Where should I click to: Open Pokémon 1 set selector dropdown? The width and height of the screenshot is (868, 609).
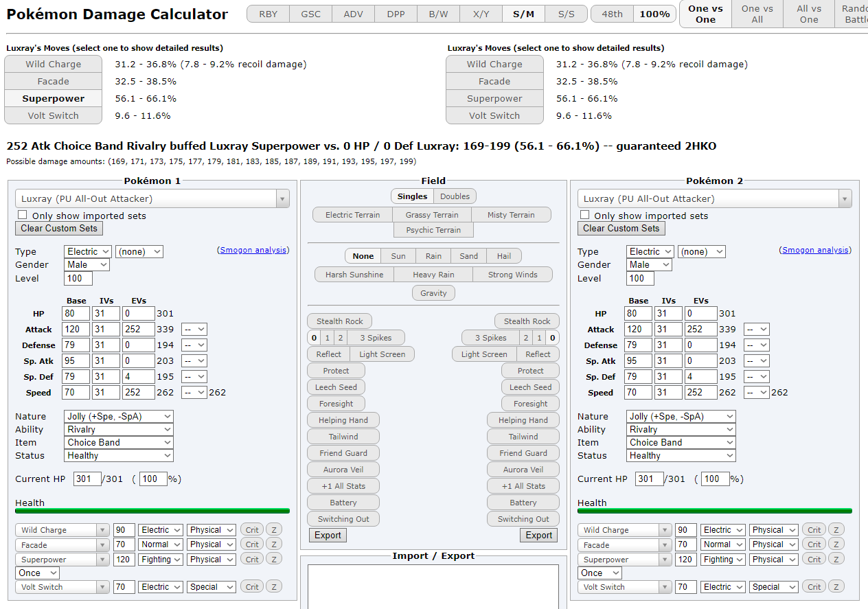coord(152,198)
